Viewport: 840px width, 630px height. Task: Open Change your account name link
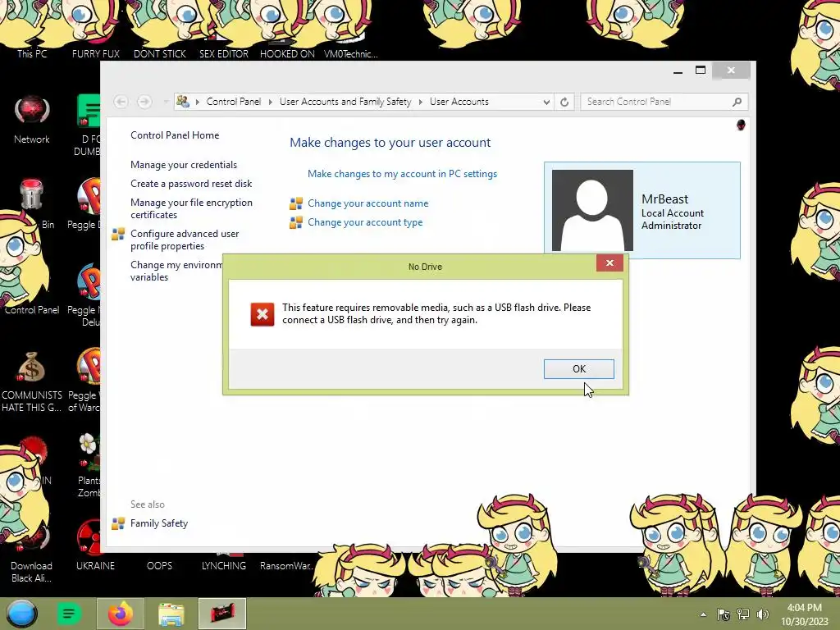[367, 203]
